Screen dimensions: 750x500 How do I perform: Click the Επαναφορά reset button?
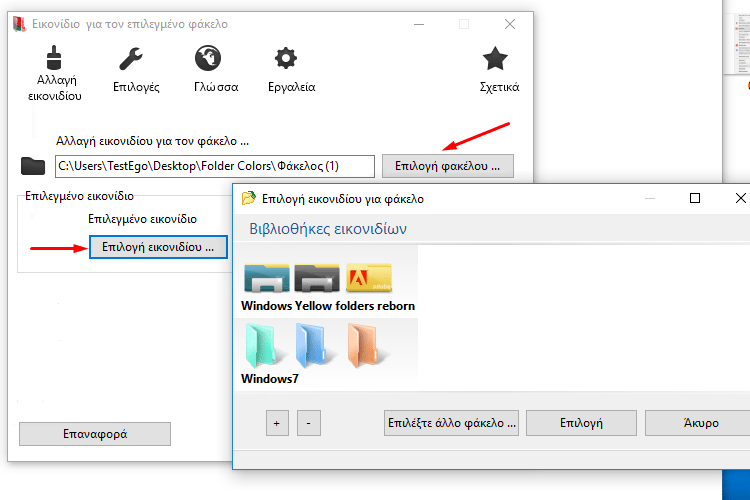point(95,434)
